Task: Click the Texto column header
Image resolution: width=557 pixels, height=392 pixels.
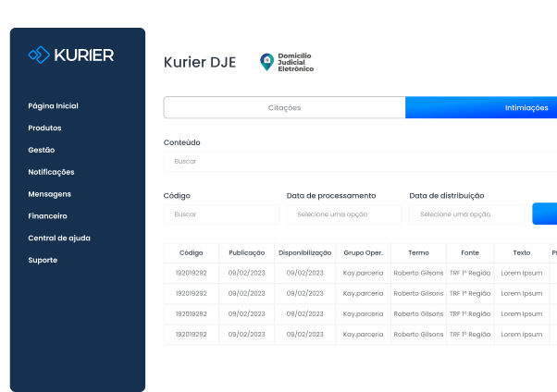Action: [522, 252]
